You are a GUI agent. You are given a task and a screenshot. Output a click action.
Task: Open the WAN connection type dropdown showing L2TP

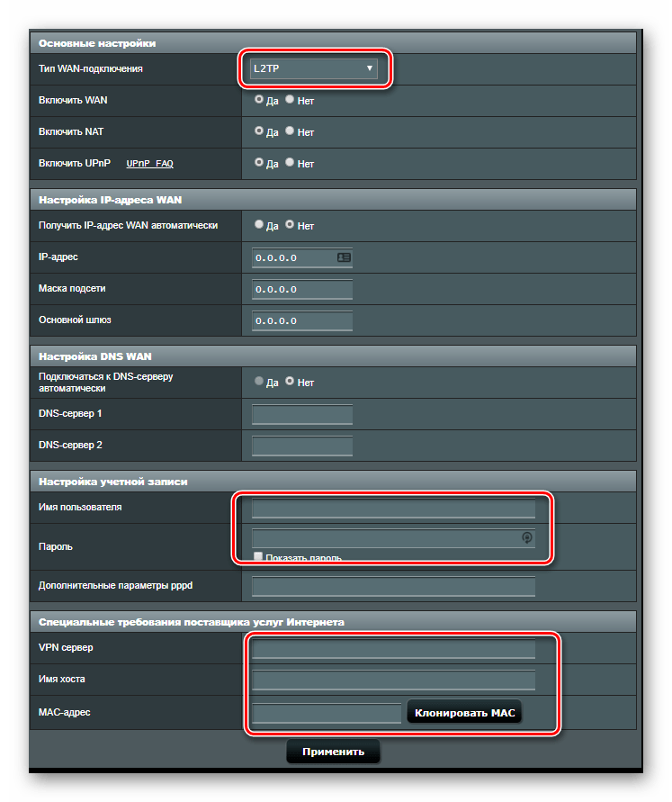[x=313, y=68]
